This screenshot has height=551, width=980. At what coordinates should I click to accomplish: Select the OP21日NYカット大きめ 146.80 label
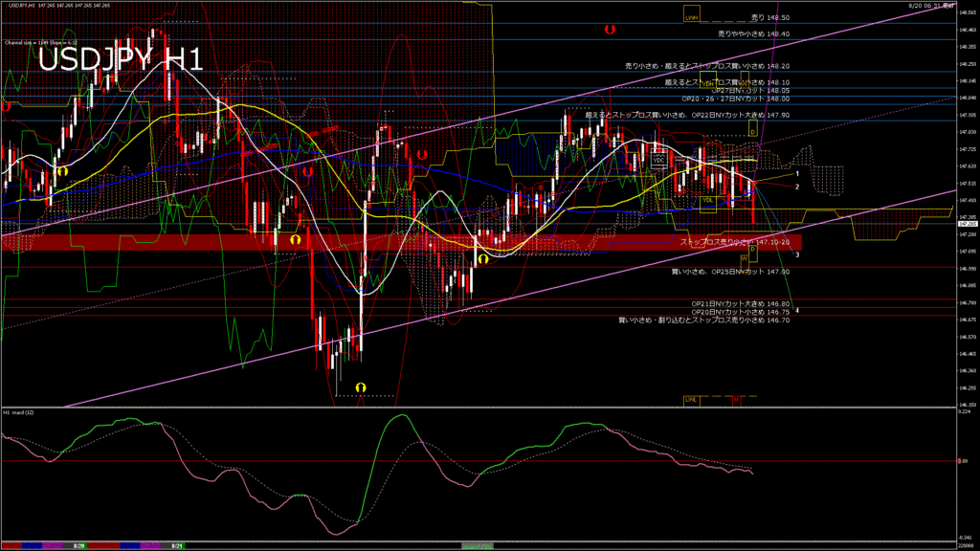tap(740, 303)
